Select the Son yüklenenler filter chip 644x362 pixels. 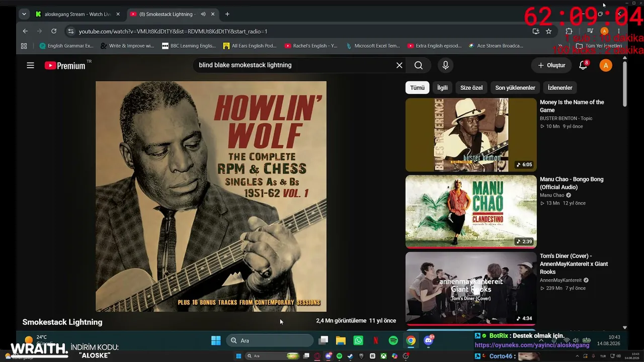tap(515, 87)
